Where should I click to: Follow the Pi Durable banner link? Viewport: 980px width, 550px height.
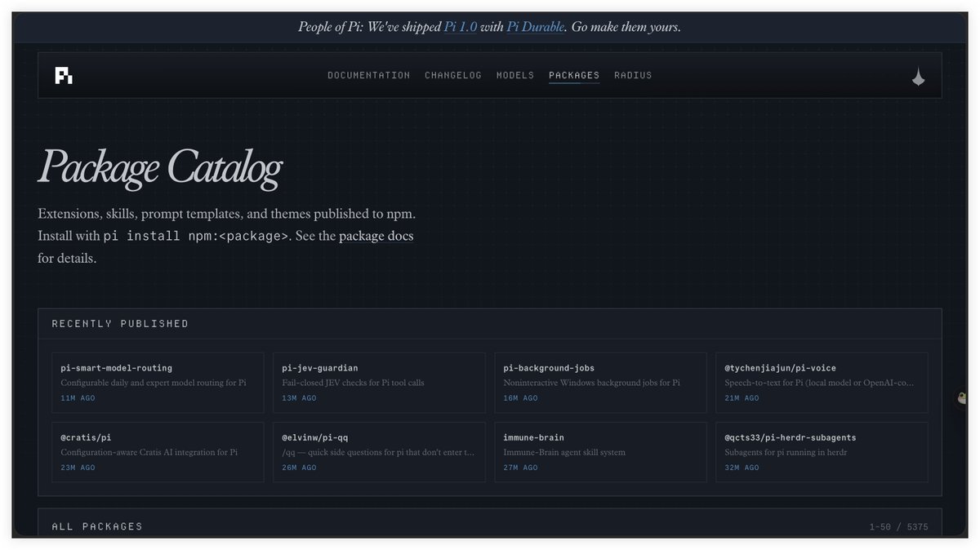[x=535, y=27]
